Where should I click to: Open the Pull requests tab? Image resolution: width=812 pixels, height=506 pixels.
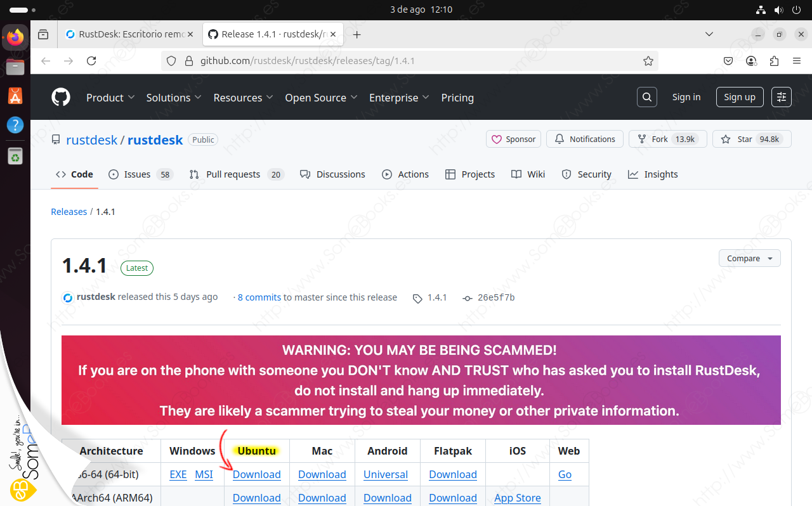[x=237, y=174]
